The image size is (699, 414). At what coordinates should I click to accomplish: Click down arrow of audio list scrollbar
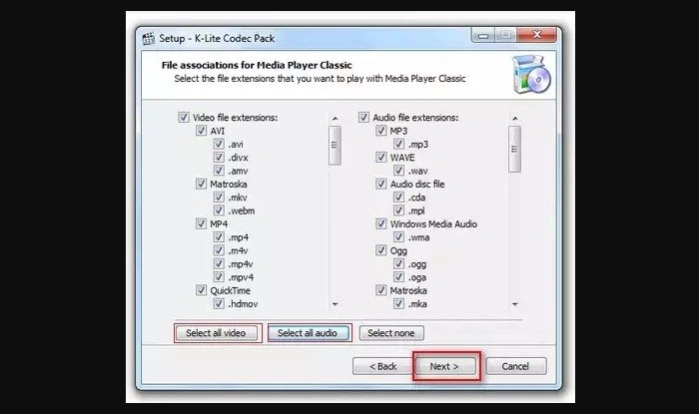point(515,304)
